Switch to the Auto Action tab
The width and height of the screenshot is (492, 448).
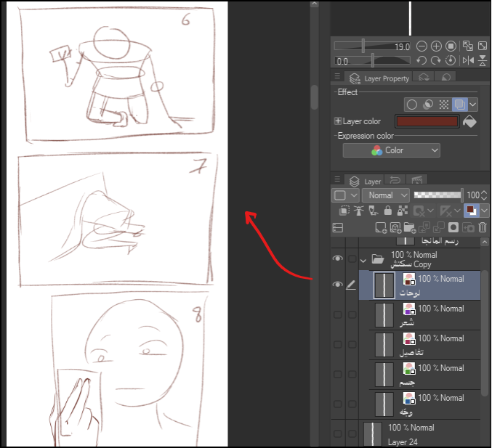[416, 180]
